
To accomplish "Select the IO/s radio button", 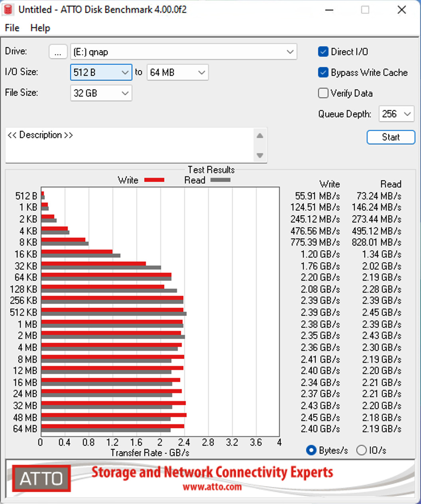I will [x=361, y=450].
